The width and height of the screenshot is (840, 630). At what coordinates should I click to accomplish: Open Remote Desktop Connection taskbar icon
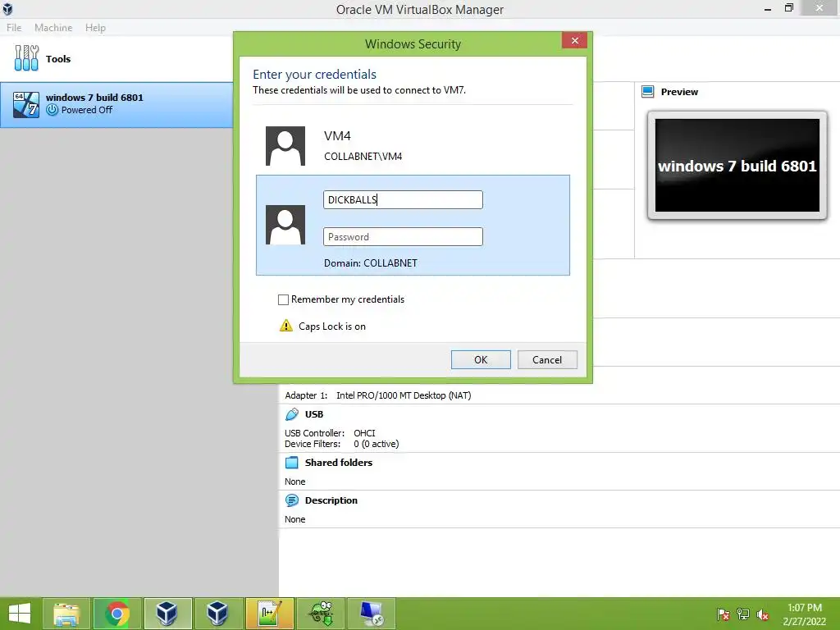(x=372, y=614)
